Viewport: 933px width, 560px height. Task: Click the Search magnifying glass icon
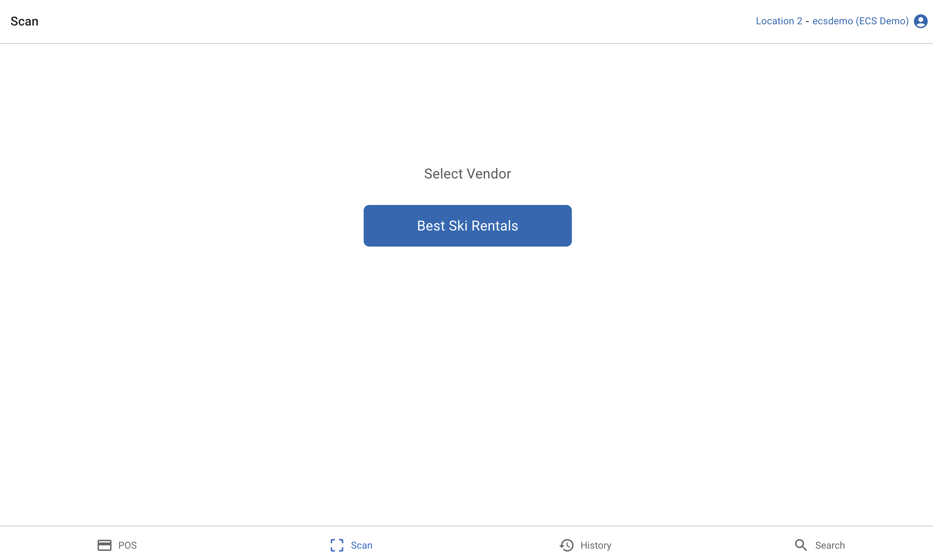801,545
